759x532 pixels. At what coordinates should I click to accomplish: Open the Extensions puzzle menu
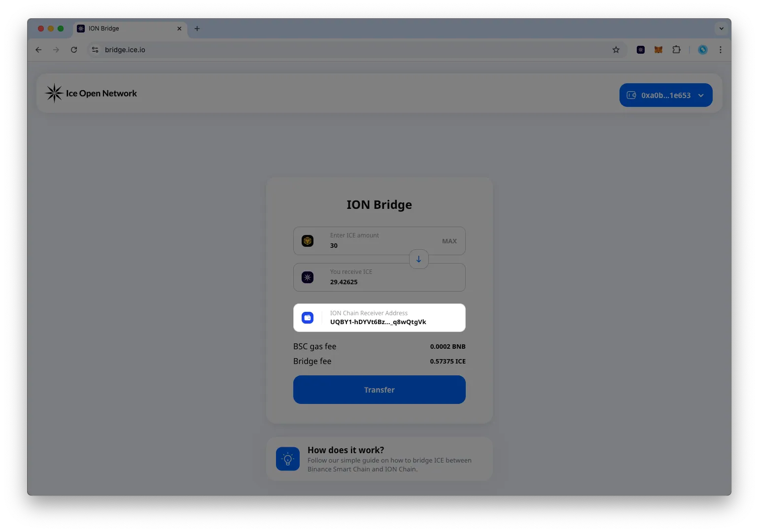[x=676, y=50]
